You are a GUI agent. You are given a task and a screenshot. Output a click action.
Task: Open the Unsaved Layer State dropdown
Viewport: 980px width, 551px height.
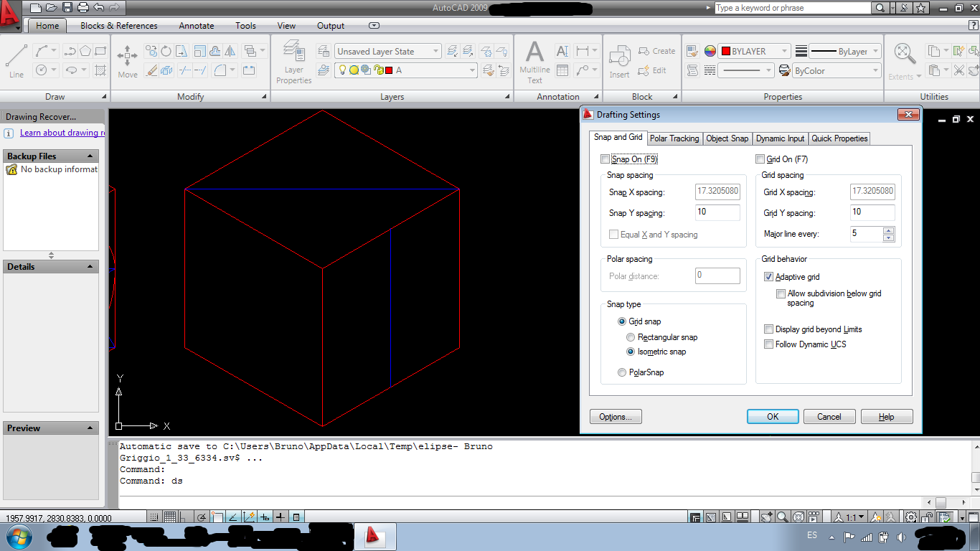click(387, 52)
